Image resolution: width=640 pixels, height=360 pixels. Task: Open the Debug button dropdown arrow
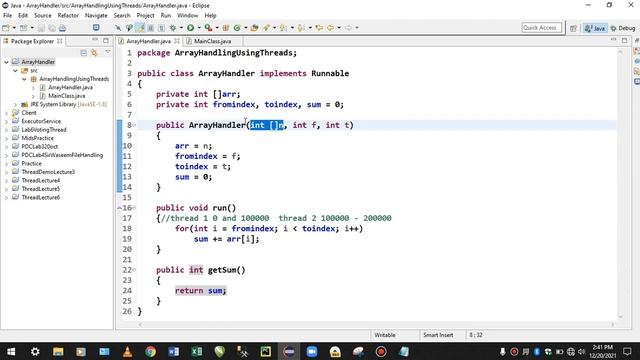tap(181, 28)
